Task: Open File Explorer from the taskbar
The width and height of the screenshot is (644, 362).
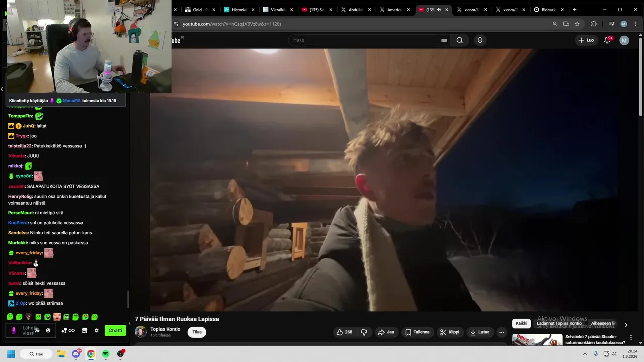Action: click(x=61, y=354)
